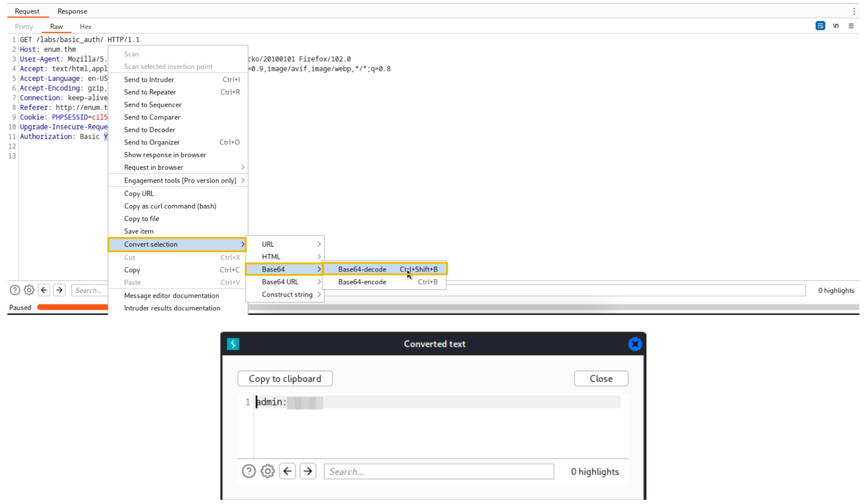This screenshot has height=504, width=865.
Task: Select Copy to file
Action: point(178,219)
